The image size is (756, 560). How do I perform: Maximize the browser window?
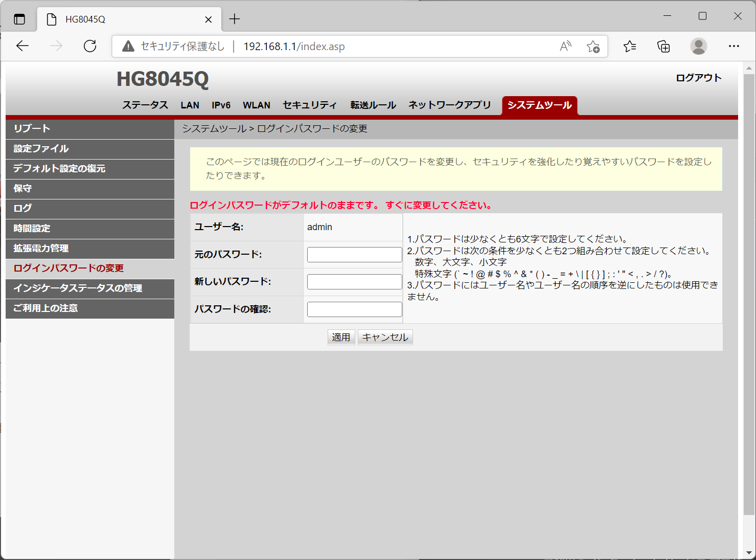point(702,16)
